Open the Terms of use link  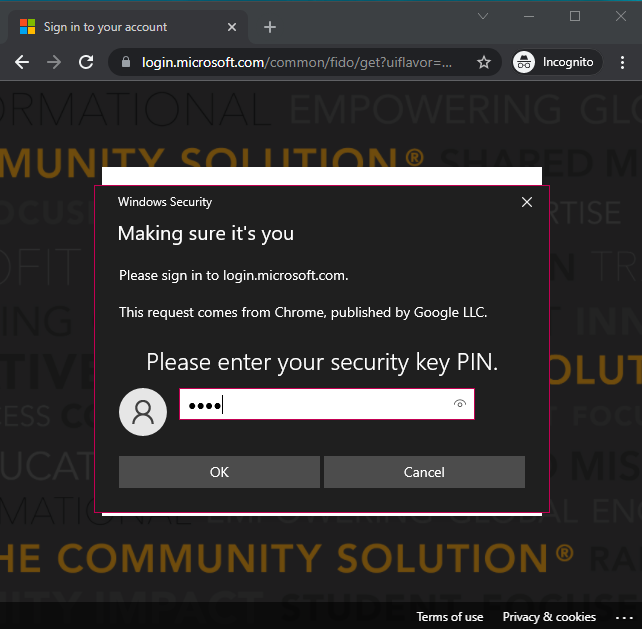click(x=449, y=617)
